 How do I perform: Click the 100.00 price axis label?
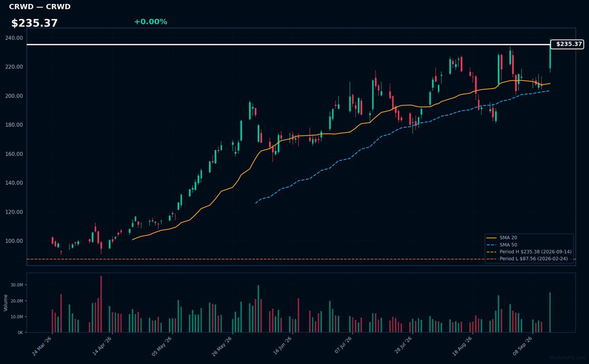[x=14, y=241]
